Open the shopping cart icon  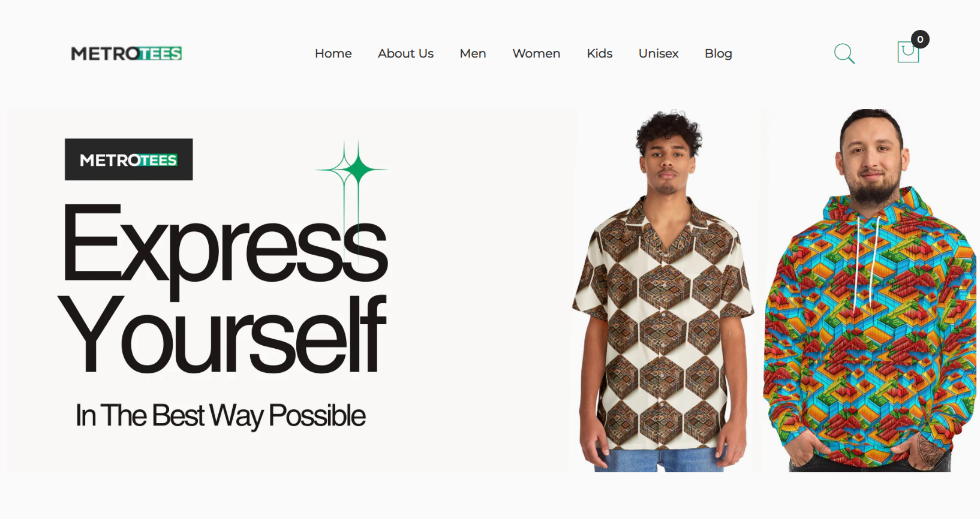coord(908,52)
